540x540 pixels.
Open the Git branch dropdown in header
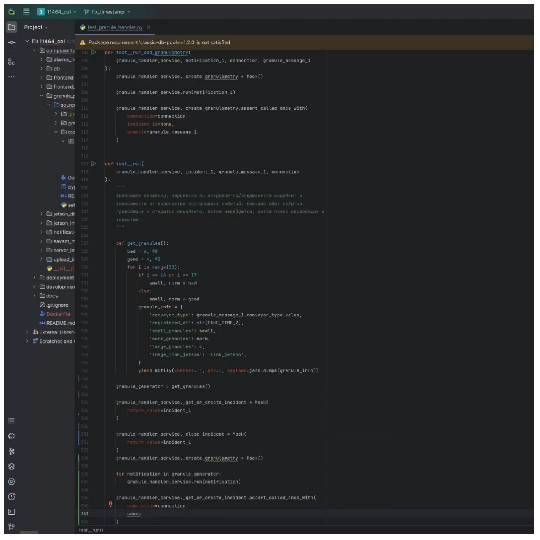(107, 12)
